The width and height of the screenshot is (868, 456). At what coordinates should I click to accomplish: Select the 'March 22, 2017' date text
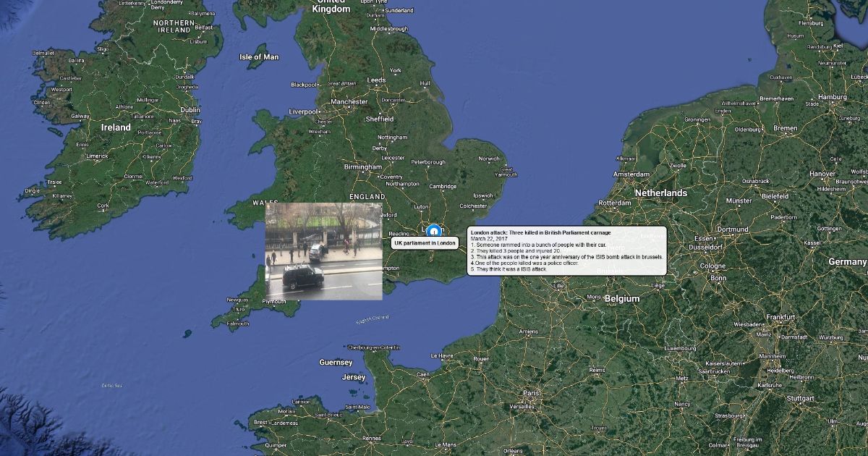click(490, 239)
